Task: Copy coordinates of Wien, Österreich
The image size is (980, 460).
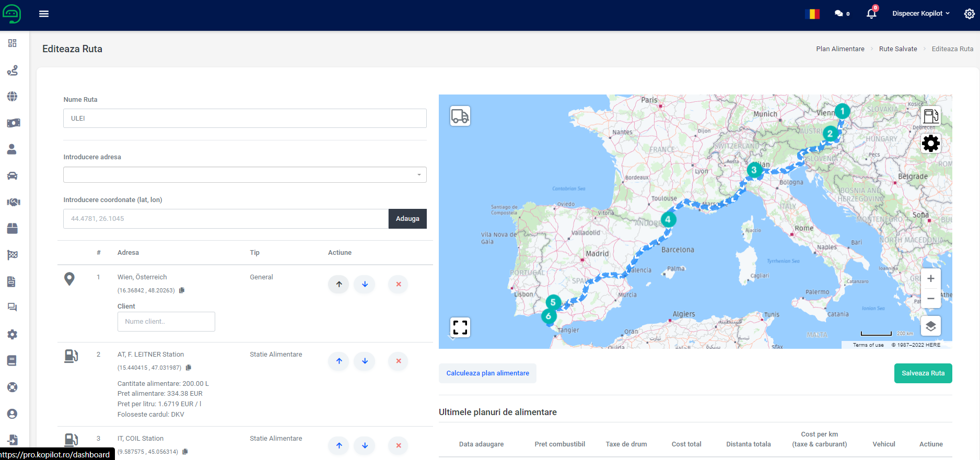Action: coord(182,290)
